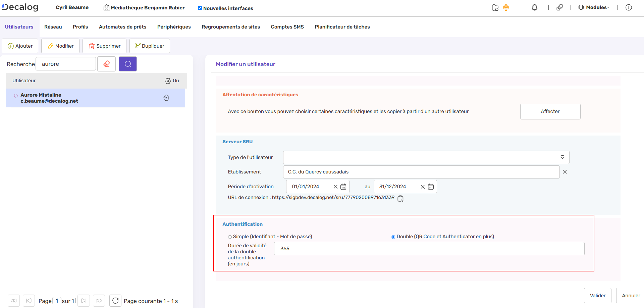644x308 pixels.
Task: Edit the double authentication validity duration value
Action: pyautogui.click(x=429, y=249)
